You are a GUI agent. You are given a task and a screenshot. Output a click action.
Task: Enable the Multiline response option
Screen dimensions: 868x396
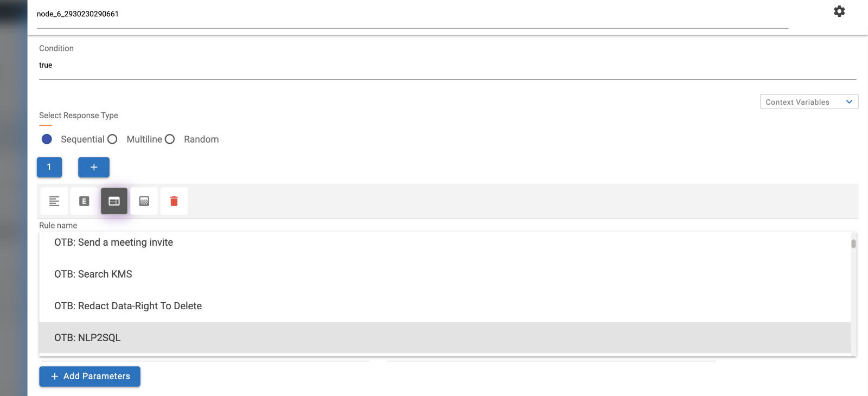point(112,139)
